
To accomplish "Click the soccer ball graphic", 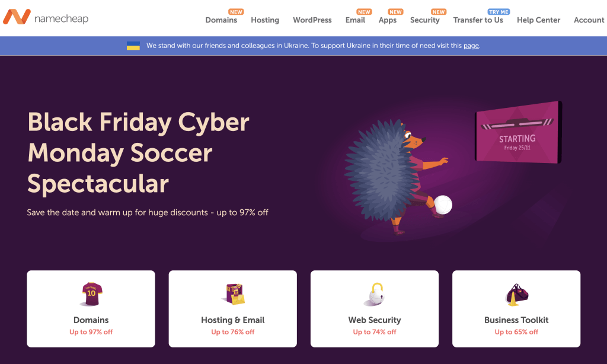I will (x=443, y=205).
